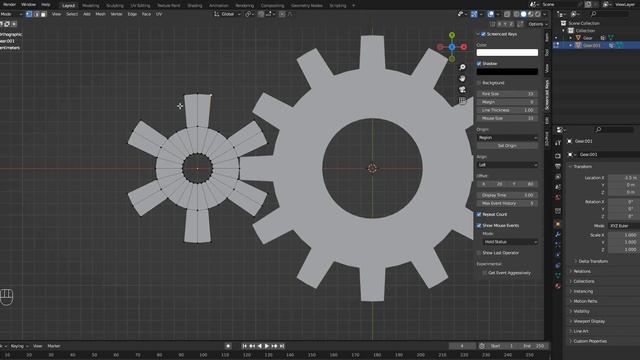Open the Object properties tab (orange square)
640x360 pixels.
[558, 224]
